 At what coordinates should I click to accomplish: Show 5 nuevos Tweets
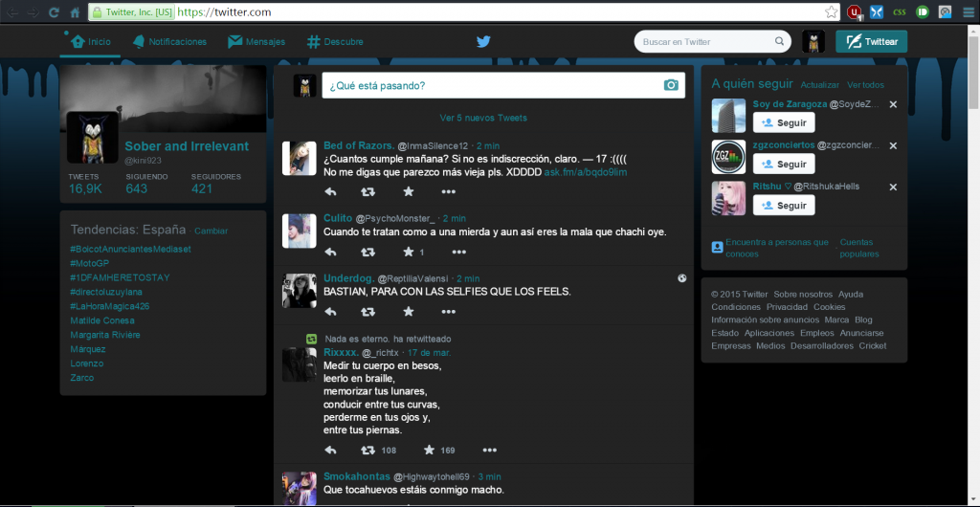pyautogui.click(x=483, y=118)
